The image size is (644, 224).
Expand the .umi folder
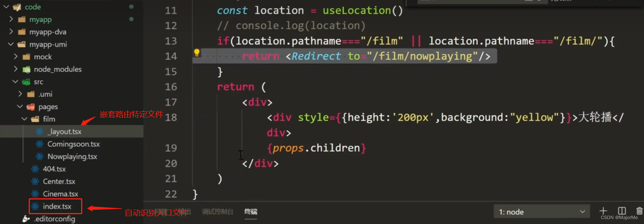20,94
